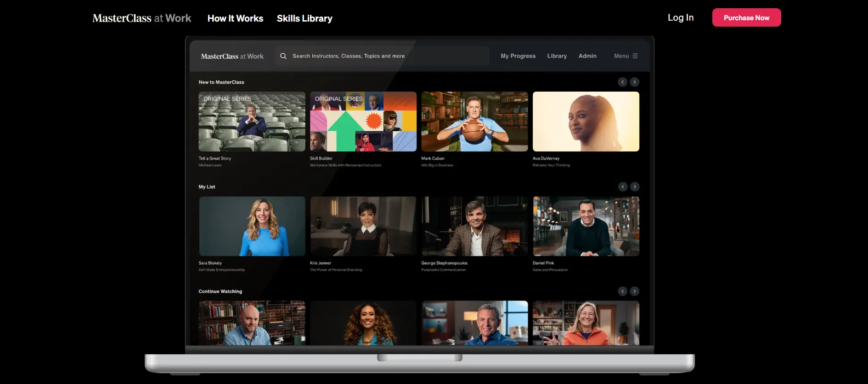Viewport: 868px width, 384px height.
Task: Open the Skills Library page
Action: tap(304, 18)
